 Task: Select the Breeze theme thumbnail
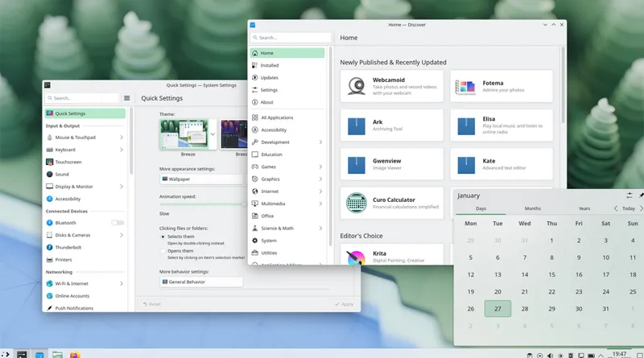coord(184,134)
